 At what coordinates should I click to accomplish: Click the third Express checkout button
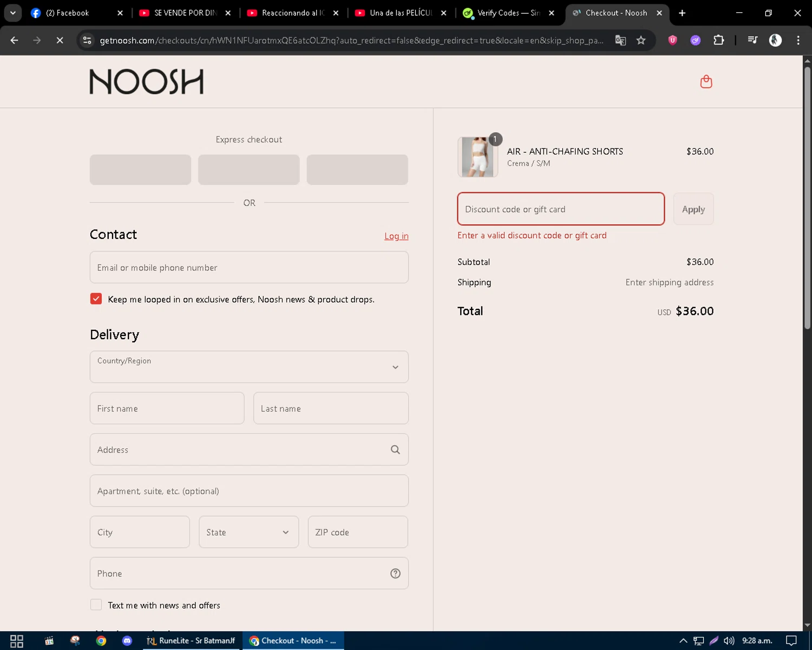pyautogui.click(x=357, y=170)
